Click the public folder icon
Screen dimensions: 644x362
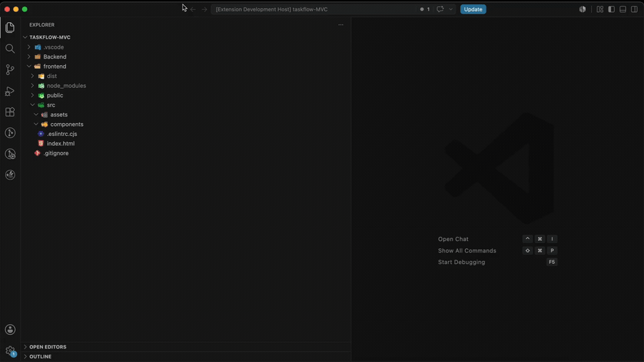[41, 95]
